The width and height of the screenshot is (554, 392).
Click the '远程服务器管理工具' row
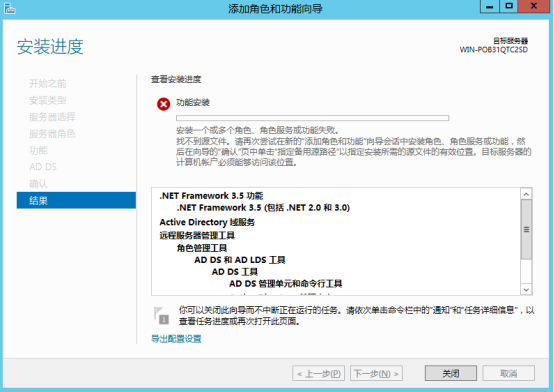[197, 235]
